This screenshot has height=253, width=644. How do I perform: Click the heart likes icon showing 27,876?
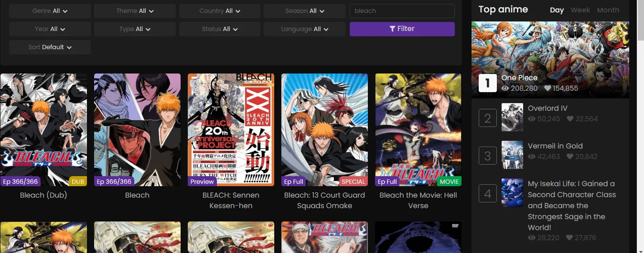[x=570, y=238]
